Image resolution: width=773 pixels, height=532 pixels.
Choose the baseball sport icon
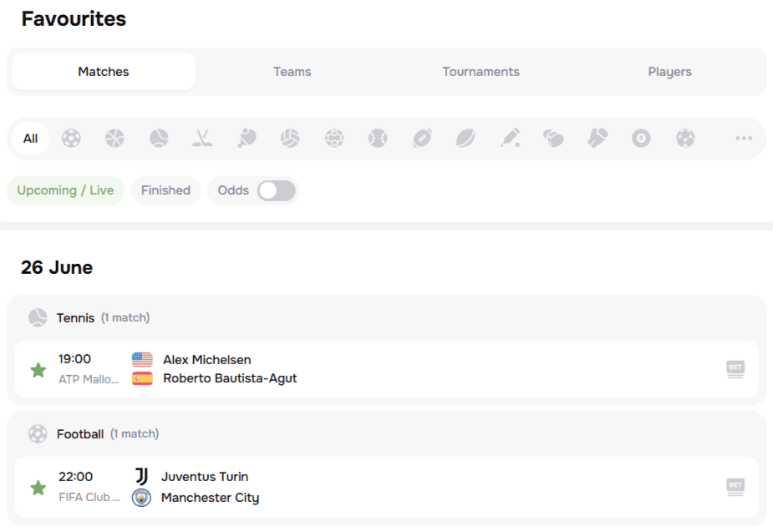point(378,139)
